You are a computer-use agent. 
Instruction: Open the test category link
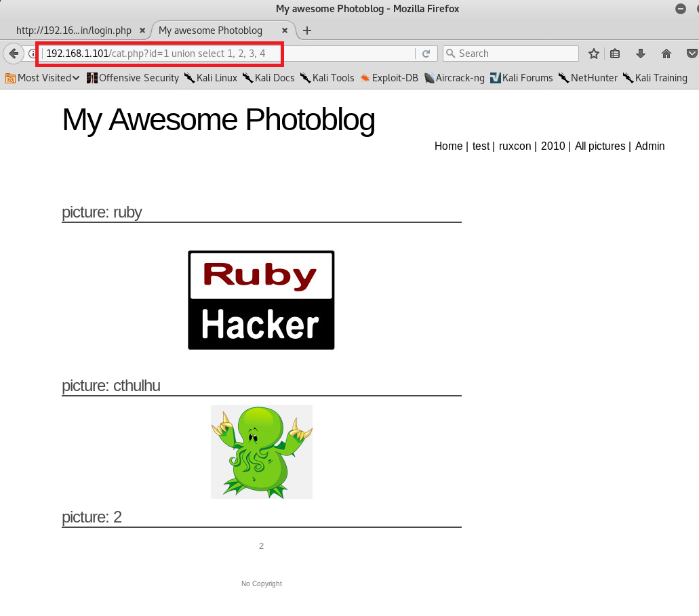[x=481, y=146]
